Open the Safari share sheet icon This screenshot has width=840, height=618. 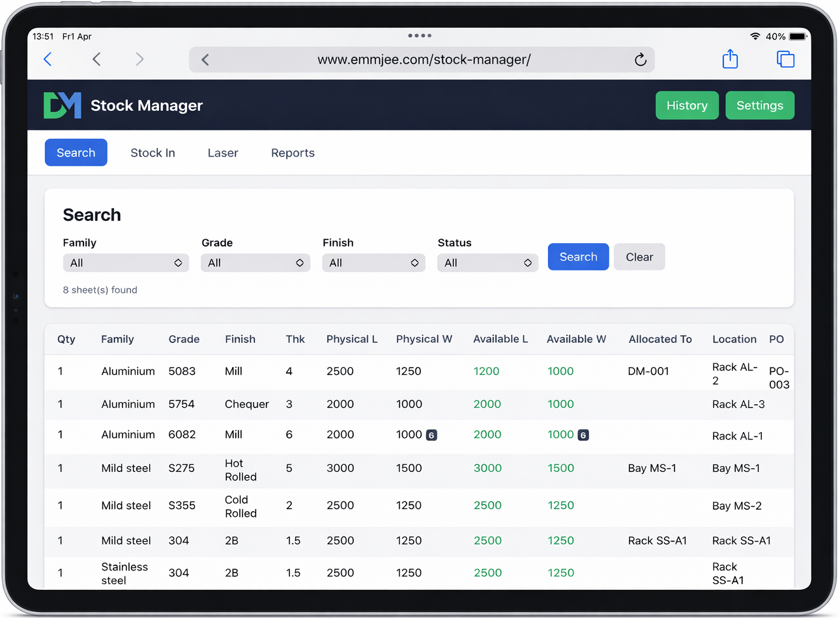click(x=730, y=59)
